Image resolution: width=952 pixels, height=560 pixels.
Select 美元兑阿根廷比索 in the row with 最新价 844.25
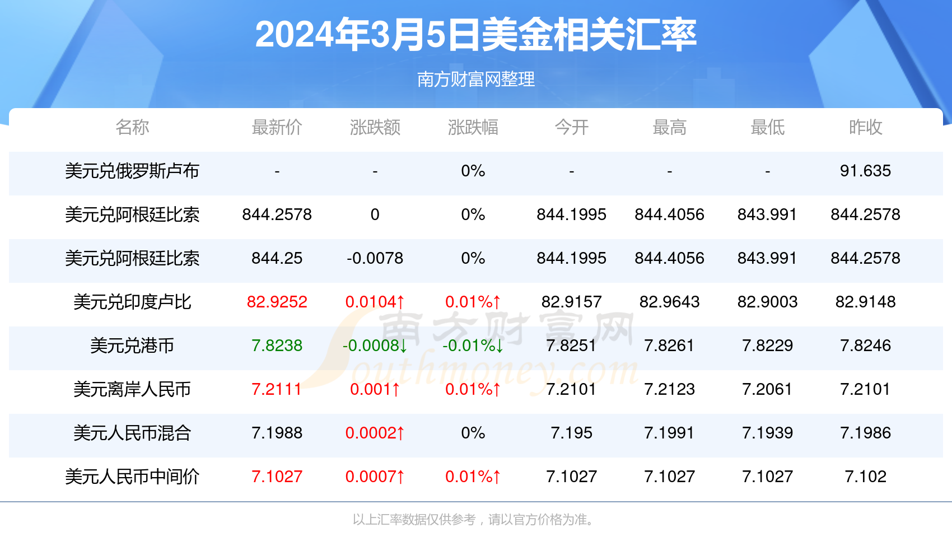(132, 258)
